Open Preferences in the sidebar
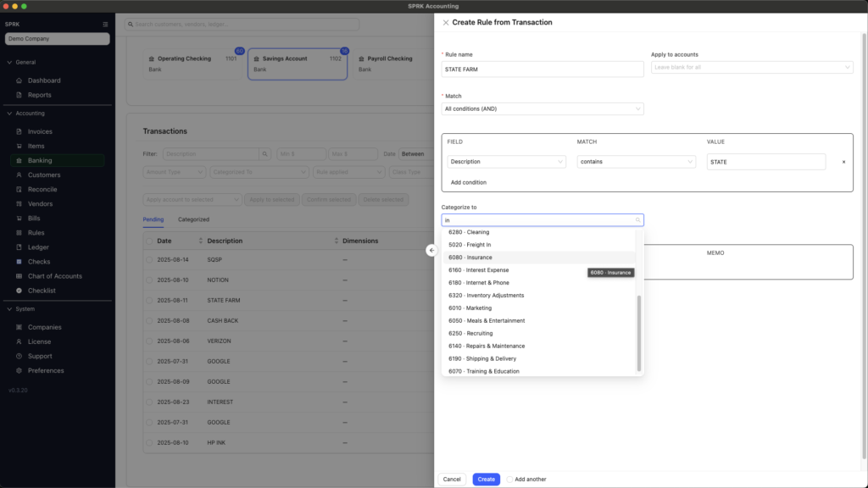The height and width of the screenshot is (488, 868). click(46, 371)
